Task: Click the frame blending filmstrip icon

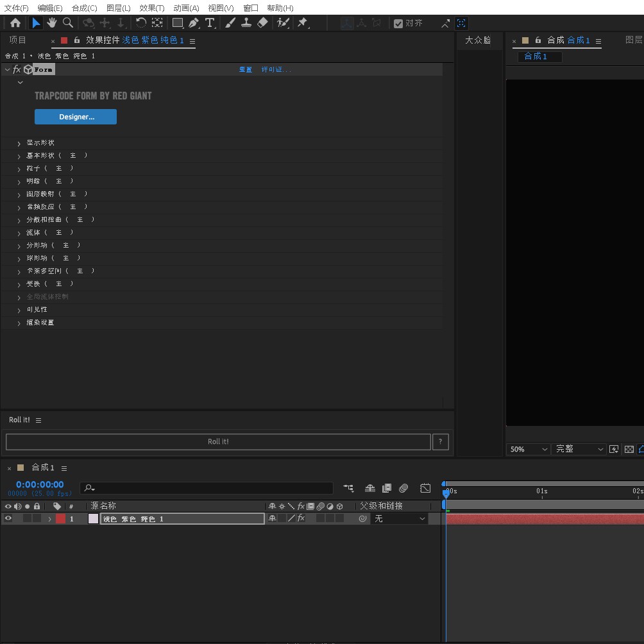Action: (x=387, y=488)
